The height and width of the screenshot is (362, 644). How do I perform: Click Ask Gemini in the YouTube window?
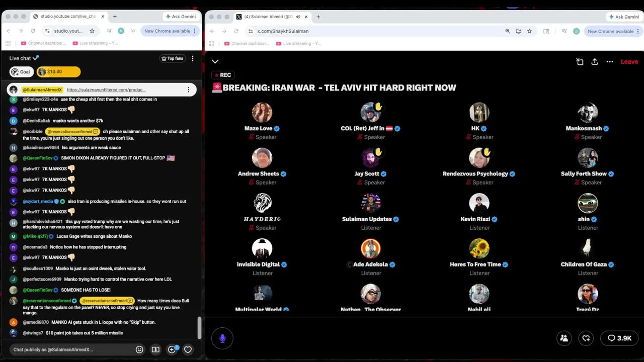181,17
